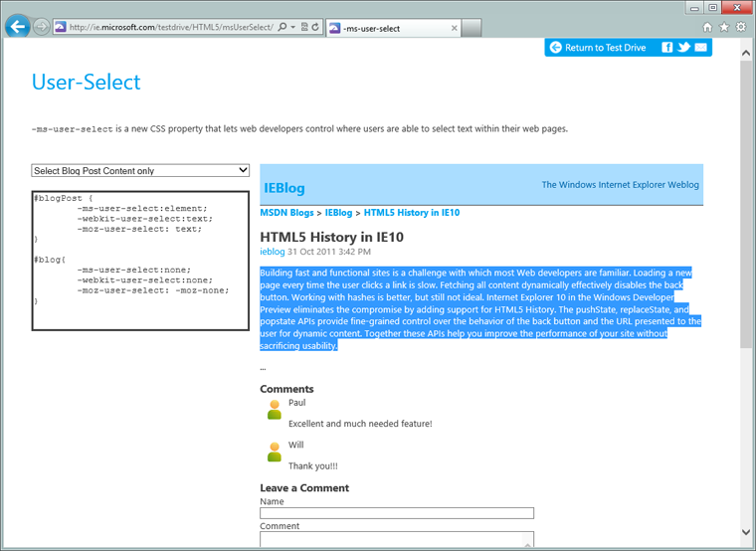Select the -ms-user-select tab
This screenshot has width=756, height=551.
point(393,28)
